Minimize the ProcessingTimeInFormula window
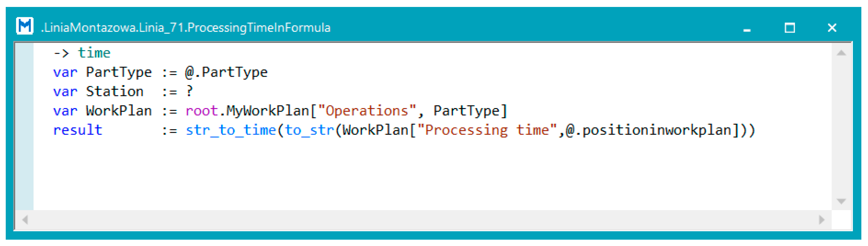Image resolution: width=868 pixels, height=246 pixels. click(x=747, y=28)
